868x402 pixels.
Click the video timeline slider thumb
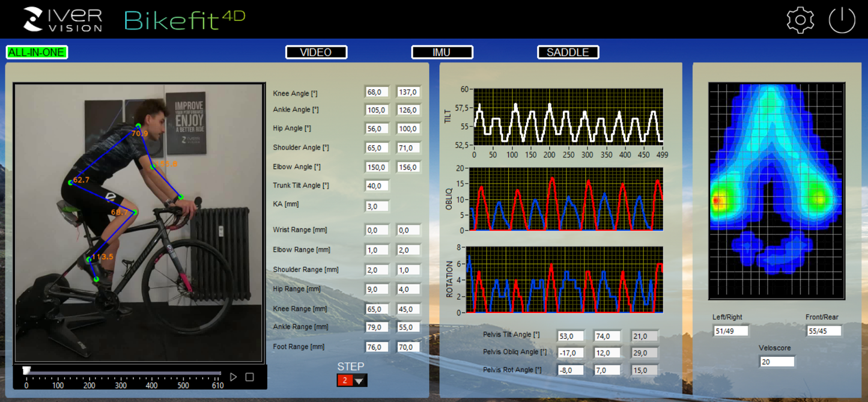coord(26,369)
